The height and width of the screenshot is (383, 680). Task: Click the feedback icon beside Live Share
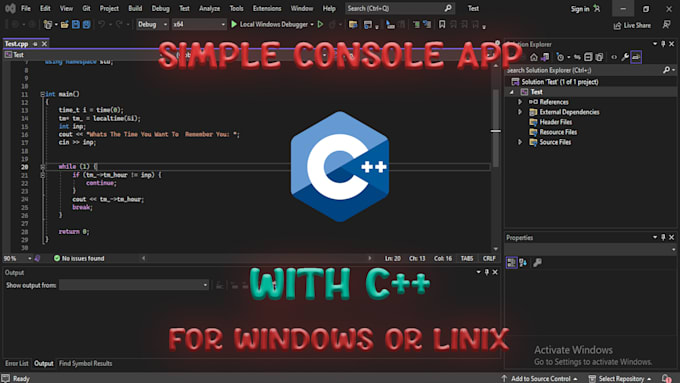coord(667,25)
